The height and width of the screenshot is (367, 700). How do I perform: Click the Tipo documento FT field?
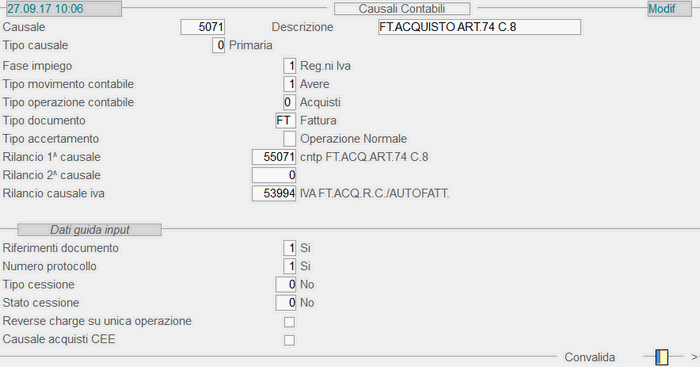coord(285,121)
